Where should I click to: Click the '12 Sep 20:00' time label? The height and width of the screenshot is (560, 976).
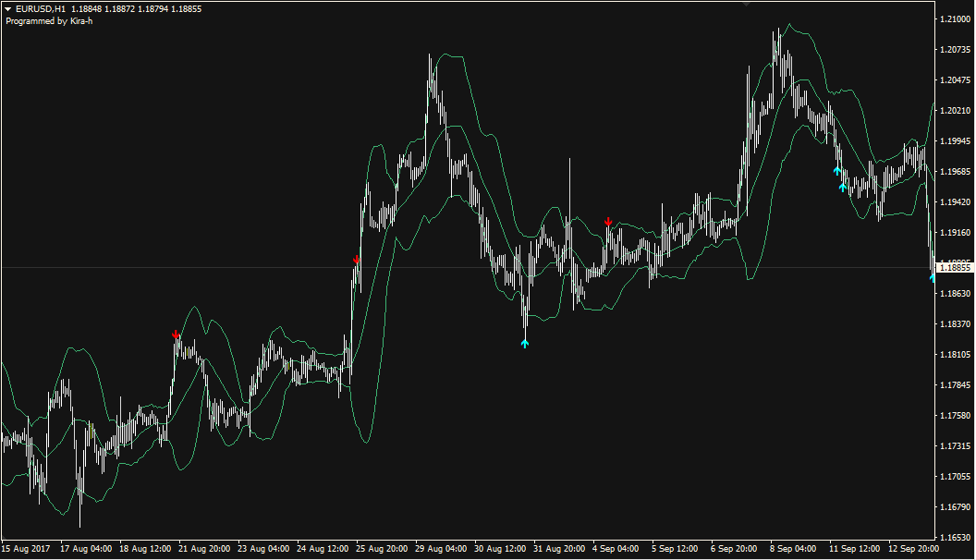(x=915, y=549)
